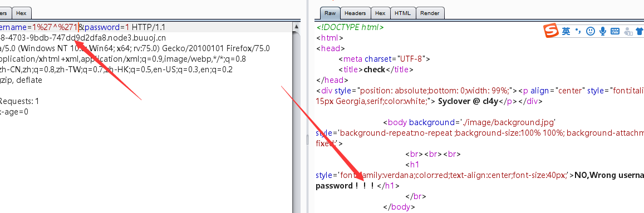
Task: Click the </br> tag line
Action: pos(416,196)
